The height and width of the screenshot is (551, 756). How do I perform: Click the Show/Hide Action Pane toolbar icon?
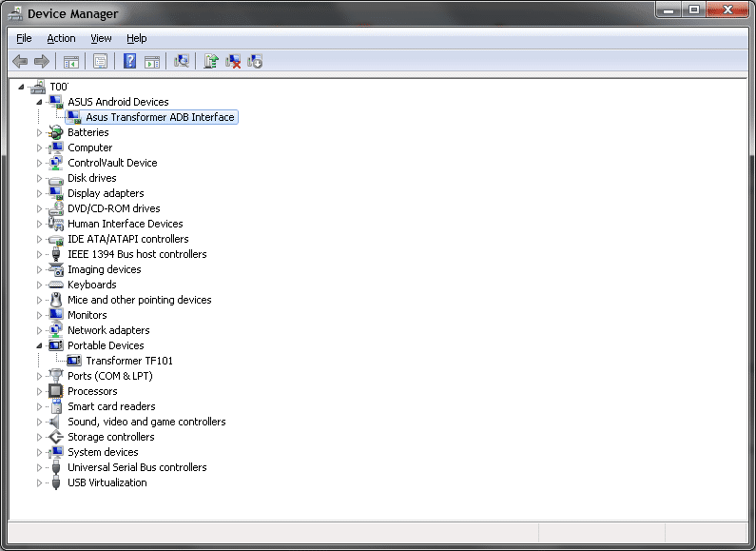tap(152, 62)
